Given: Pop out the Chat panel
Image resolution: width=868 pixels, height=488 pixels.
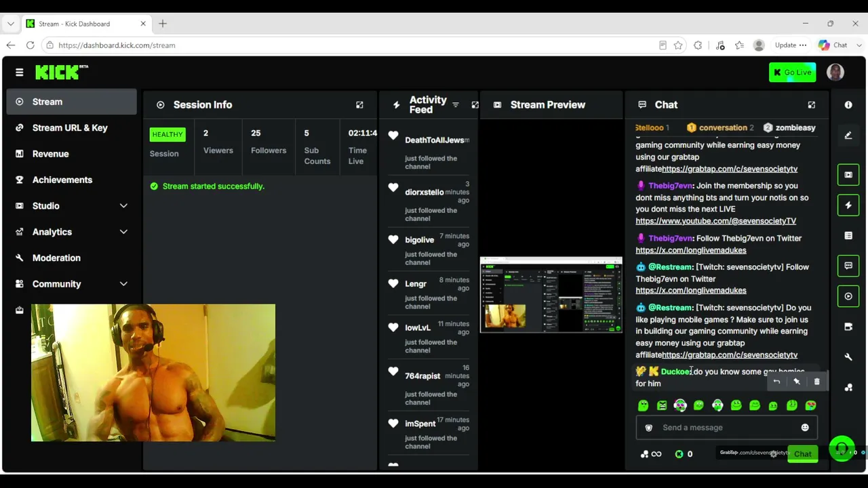Looking at the screenshot, I should click(x=811, y=104).
